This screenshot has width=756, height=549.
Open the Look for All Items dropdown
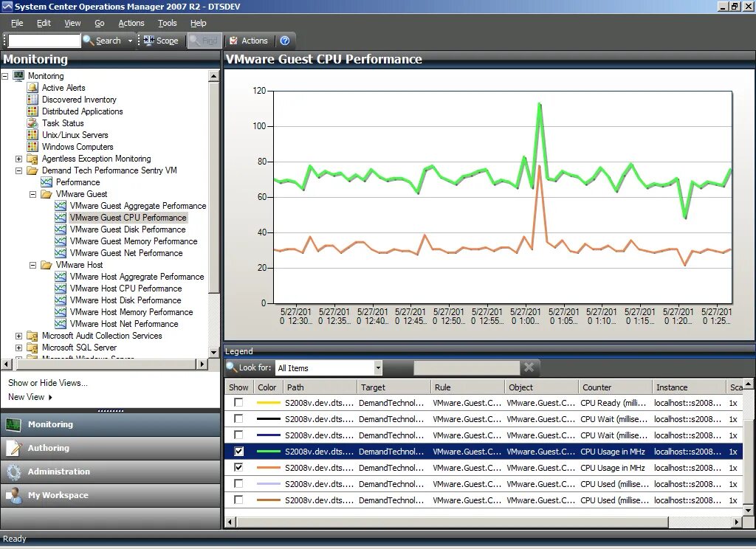click(x=378, y=367)
